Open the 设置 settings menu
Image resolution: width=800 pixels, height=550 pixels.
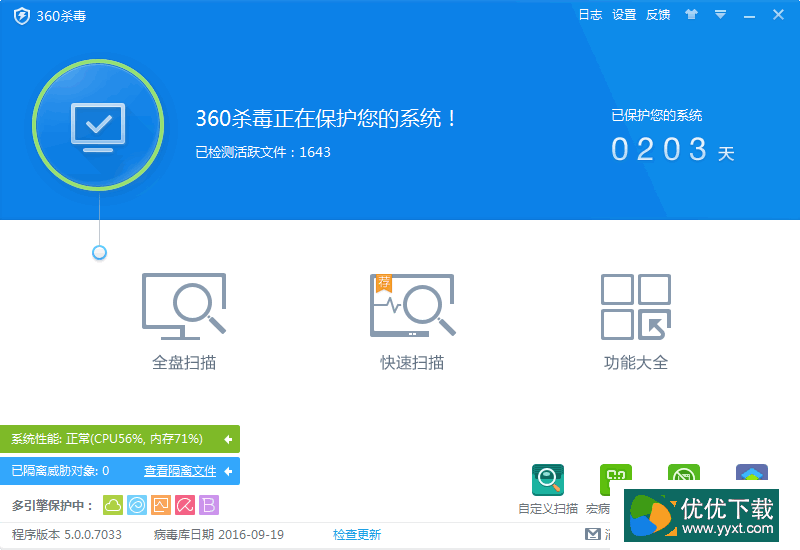[624, 15]
